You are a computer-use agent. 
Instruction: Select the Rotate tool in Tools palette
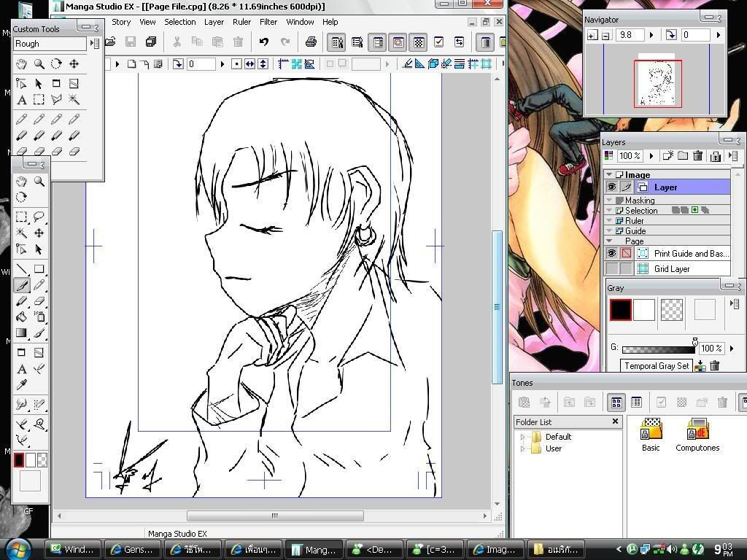click(22, 197)
